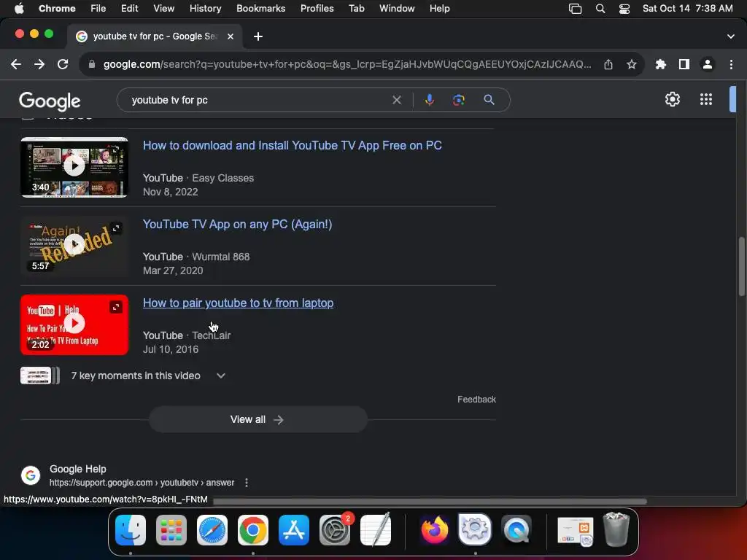Viewport: 747px width, 560px height.
Task: Open the Profiles menu
Action: (x=317, y=9)
